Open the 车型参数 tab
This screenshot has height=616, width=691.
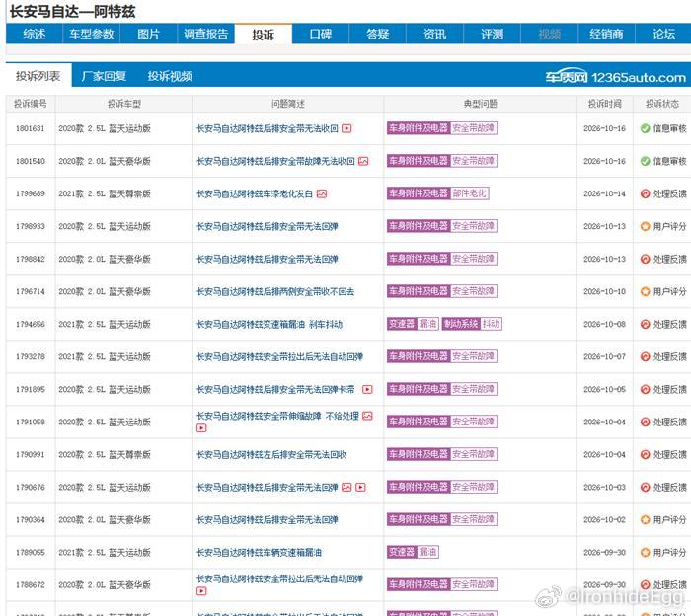[91, 34]
